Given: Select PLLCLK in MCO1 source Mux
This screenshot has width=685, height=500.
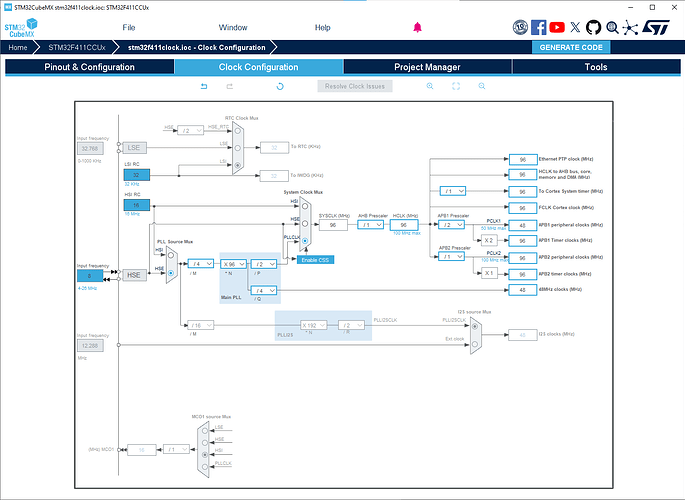Looking at the screenshot, I should click(205, 467).
